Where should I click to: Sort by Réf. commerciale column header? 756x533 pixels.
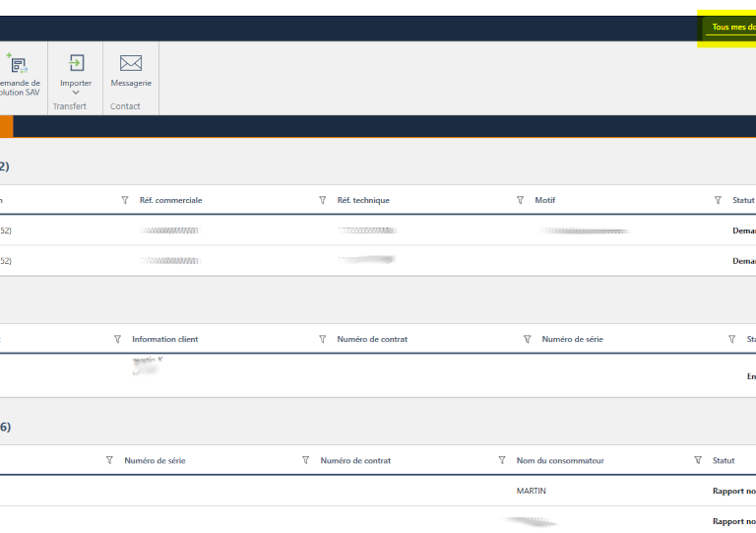click(171, 200)
